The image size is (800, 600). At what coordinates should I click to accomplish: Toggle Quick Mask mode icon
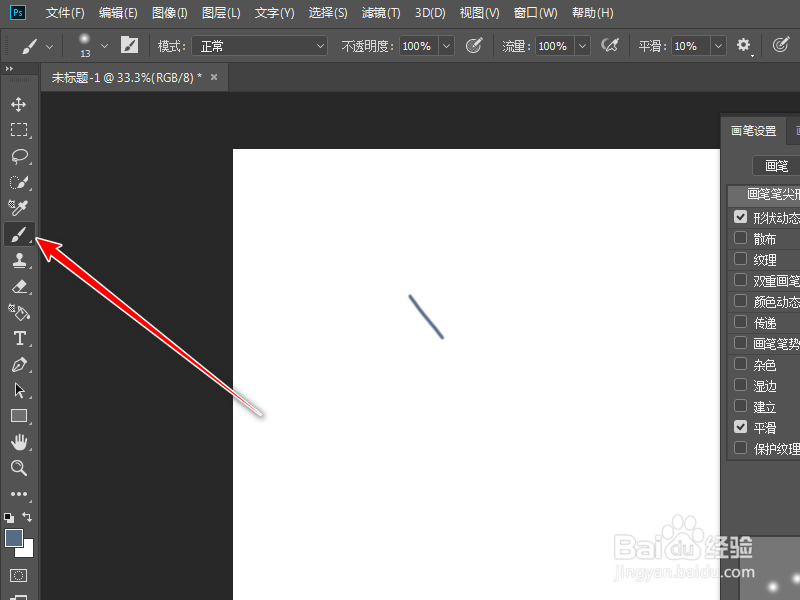click(x=19, y=576)
